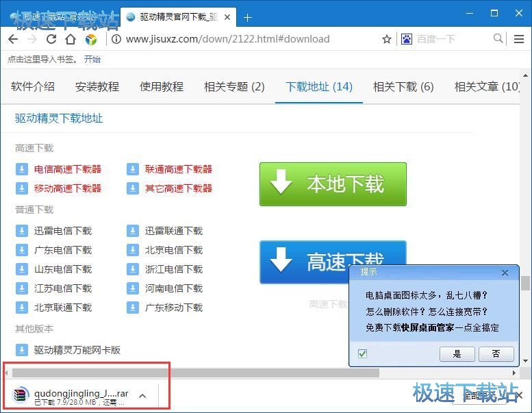532x413 pixels.
Task: Click the forward navigation arrow
Action: (32, 39)
